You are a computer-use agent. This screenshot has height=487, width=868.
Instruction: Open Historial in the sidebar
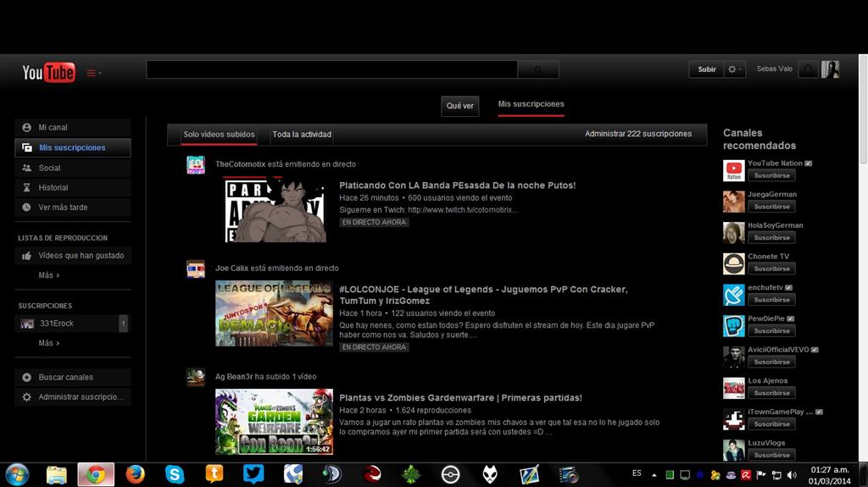(x=73, y=188)
